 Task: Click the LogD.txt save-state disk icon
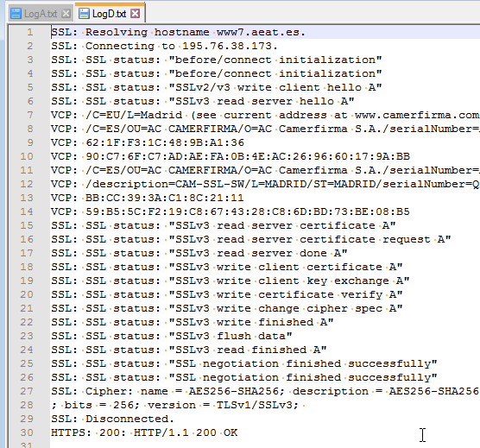(84, 14)
